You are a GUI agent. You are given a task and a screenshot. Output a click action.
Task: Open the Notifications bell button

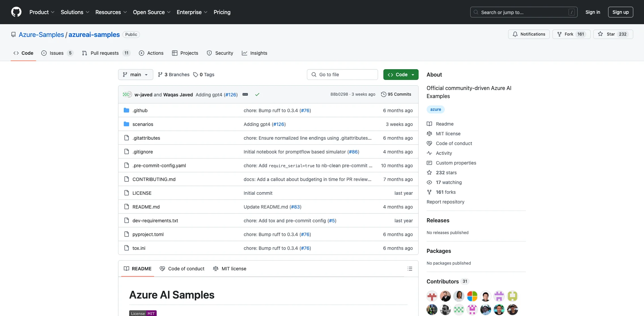coord(529,34)
